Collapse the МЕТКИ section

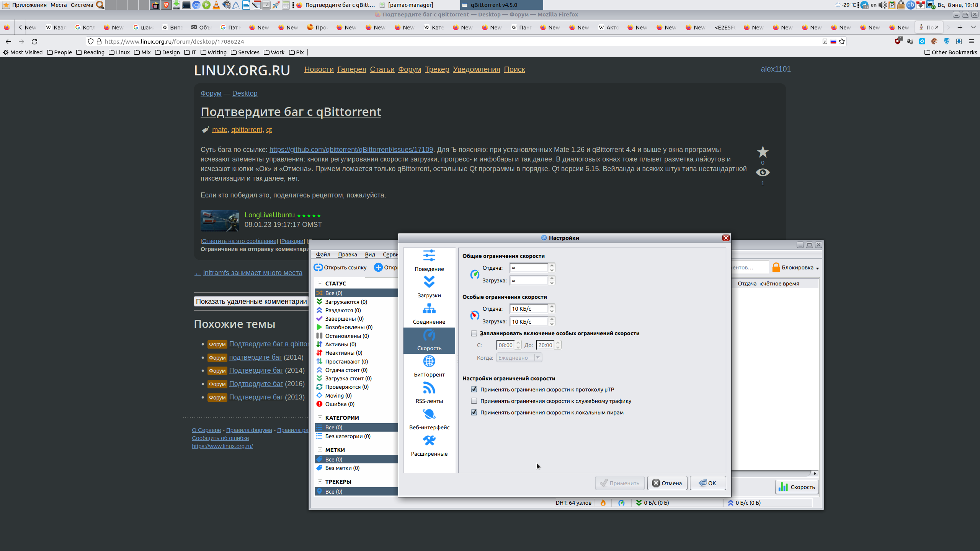click(x=320, y=450)
